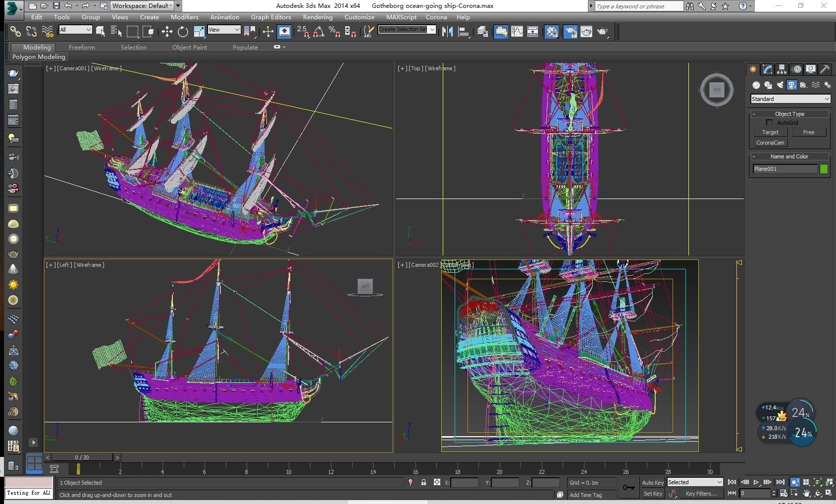836x504 pixels.
Task: Open the Workspace: Default dropdown
Action: tap(142, 6)
